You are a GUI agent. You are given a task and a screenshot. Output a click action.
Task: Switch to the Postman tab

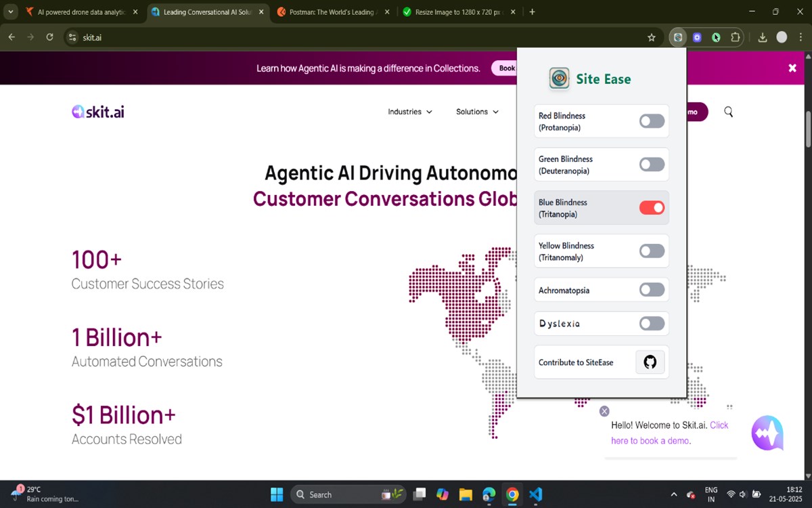pyautogui.click(x=333, y=12)
